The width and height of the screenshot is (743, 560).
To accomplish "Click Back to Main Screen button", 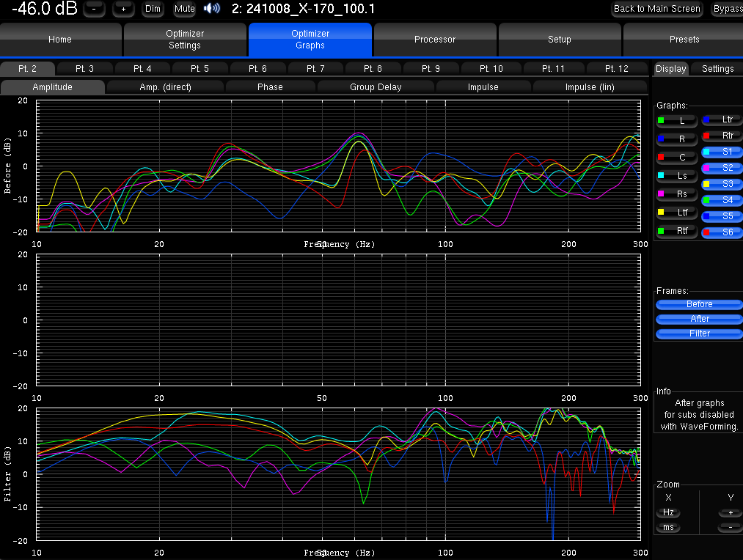I will [x=657, y=9].
